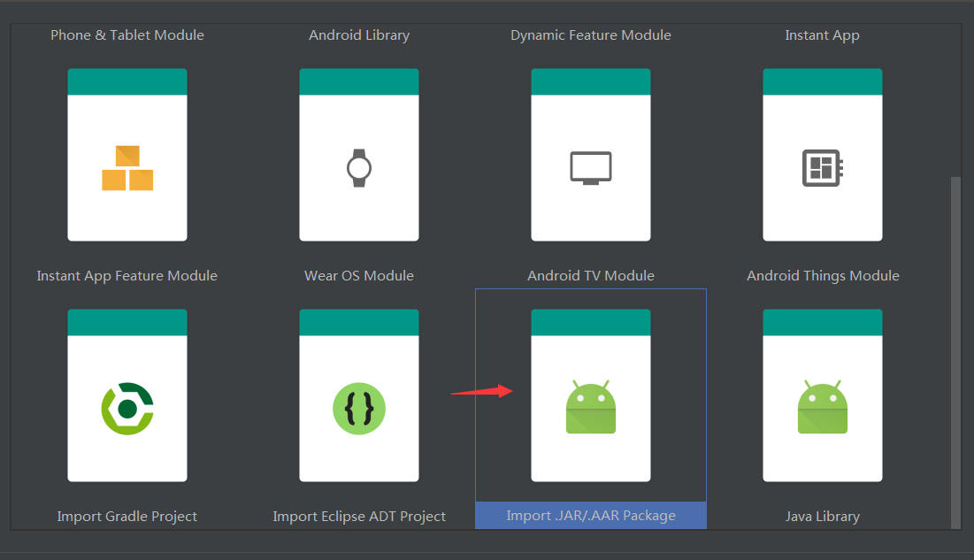Click the Java Library caption
The width and height of the screenshot is (974, 560).
[x=823, y=517]
